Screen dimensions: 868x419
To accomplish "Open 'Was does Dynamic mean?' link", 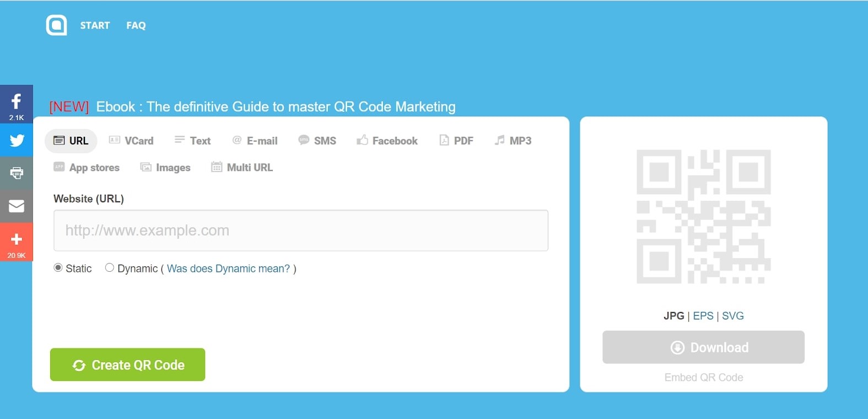I will coord(228,268).
